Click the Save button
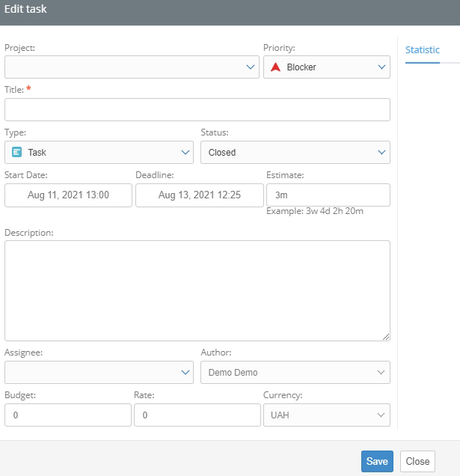This screenshot has height=476, width=460. click(x=377, y=461)
